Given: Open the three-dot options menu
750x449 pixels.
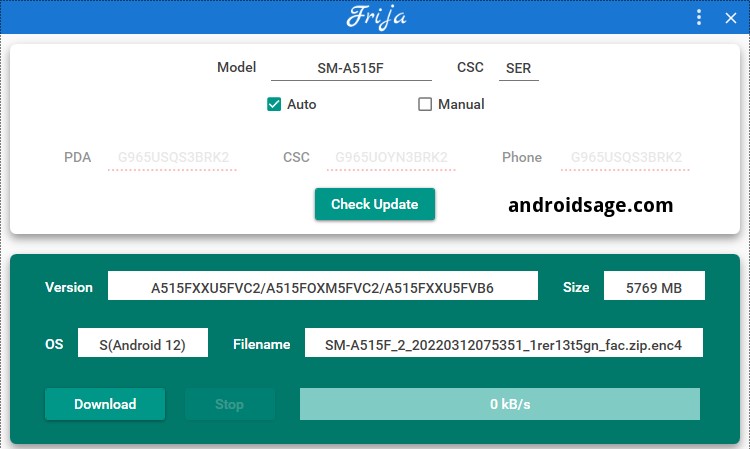Looking at the screenshot, I should [699, 18].
